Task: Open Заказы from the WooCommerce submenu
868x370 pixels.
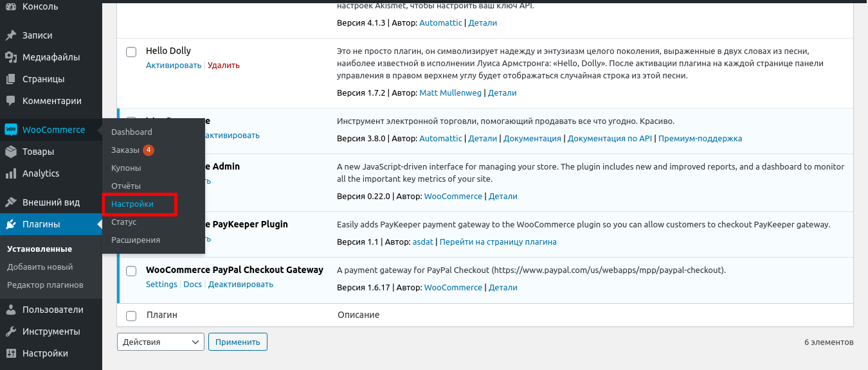Action: (125, 150)
